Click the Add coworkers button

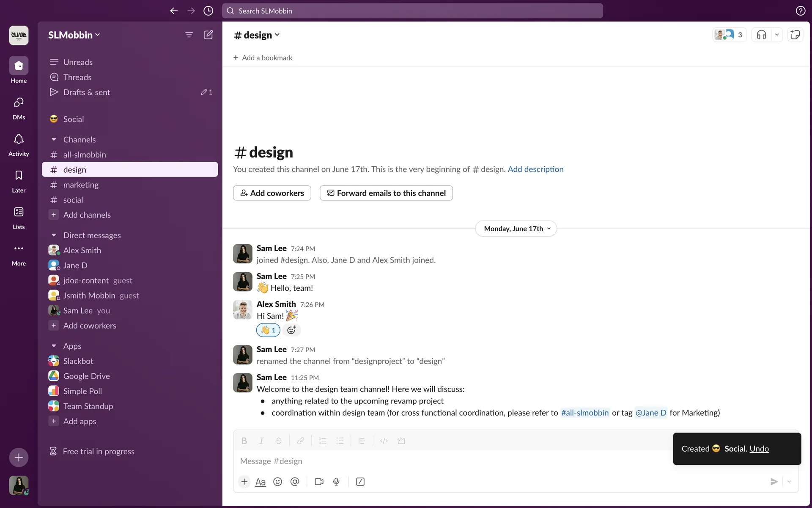(x=272, y=193)
